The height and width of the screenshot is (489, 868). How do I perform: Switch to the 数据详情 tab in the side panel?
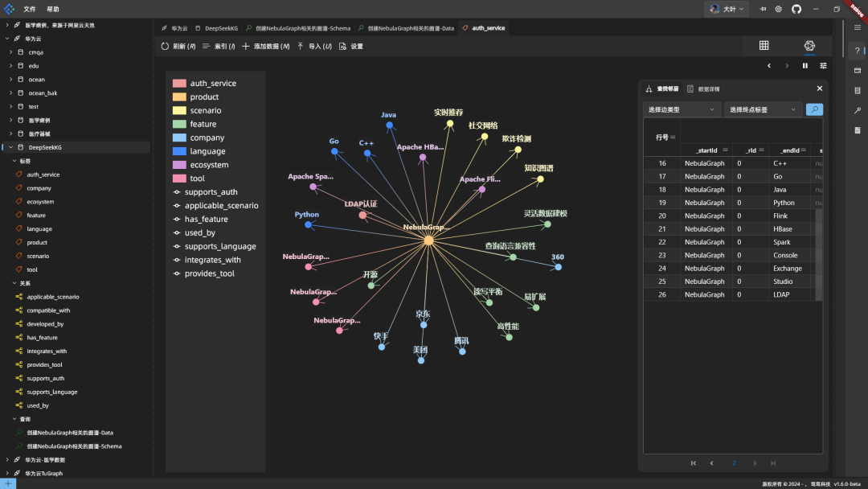point(703,88)
